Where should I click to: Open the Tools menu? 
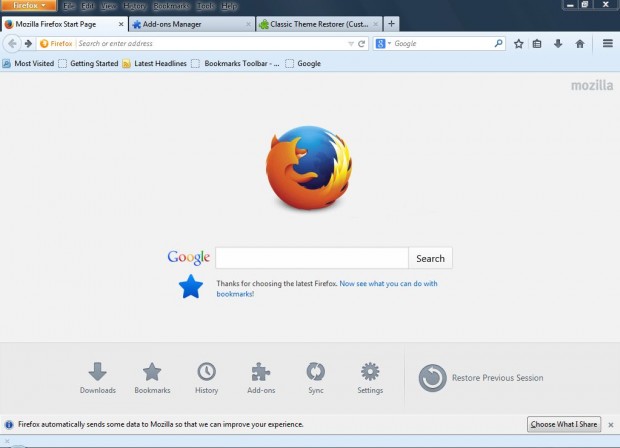coord(205,6)
